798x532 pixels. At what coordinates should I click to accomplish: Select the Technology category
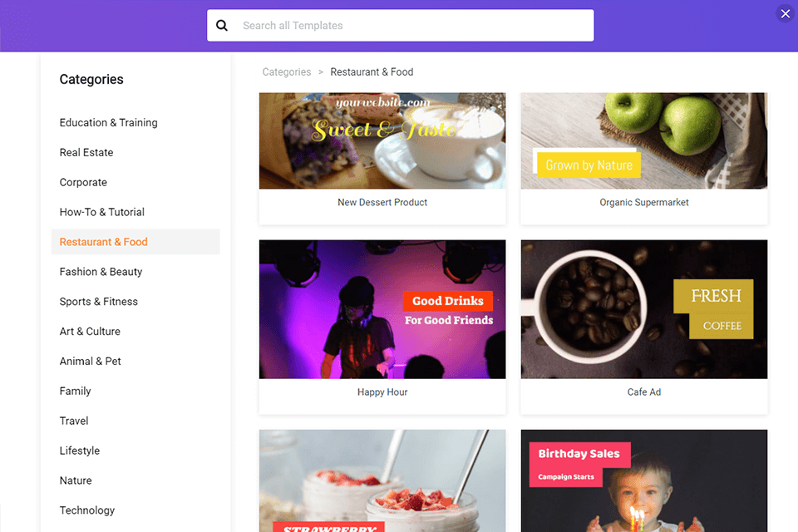tap(87, 510)
